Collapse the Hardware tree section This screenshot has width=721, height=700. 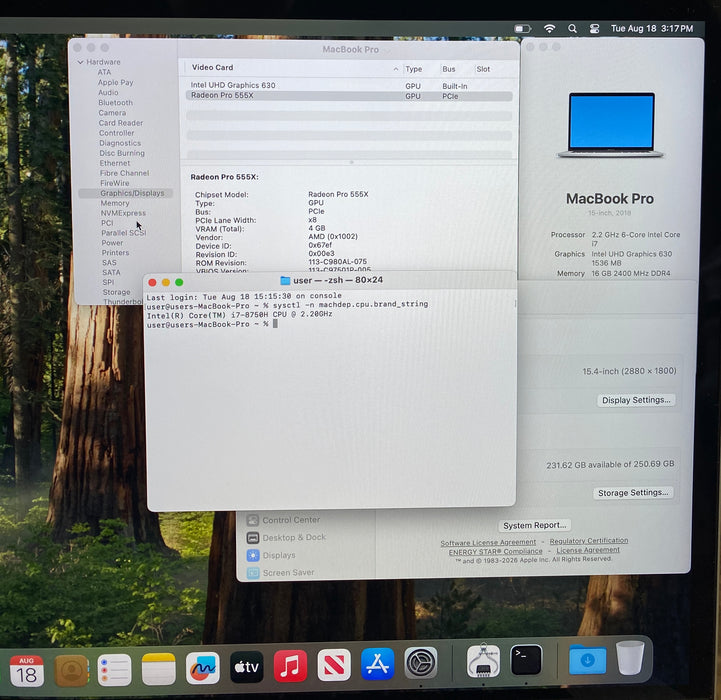80,62
